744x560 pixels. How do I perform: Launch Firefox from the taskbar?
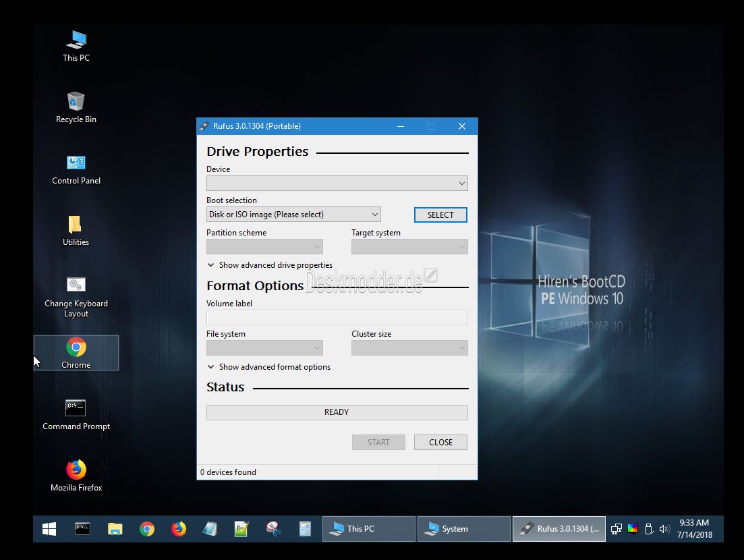(x=178, y=529)
